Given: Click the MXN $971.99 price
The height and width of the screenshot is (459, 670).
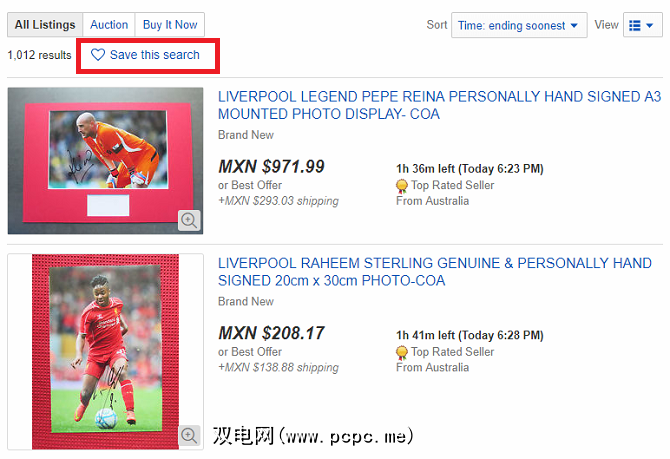Looking at the screenshot, I should pos(271,167).
